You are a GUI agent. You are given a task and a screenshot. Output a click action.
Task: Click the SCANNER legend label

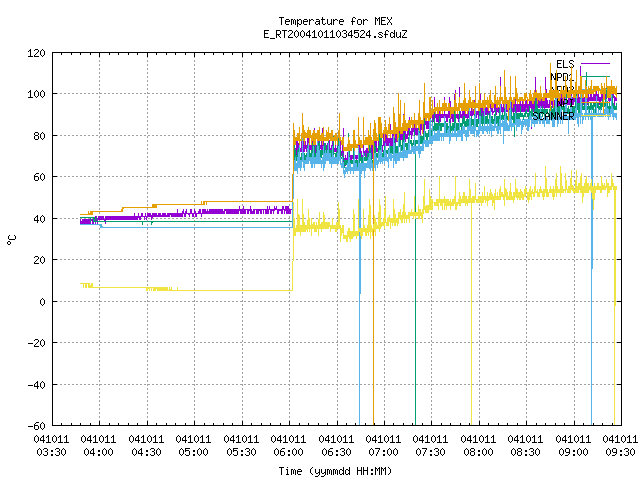tap(553, 116)
